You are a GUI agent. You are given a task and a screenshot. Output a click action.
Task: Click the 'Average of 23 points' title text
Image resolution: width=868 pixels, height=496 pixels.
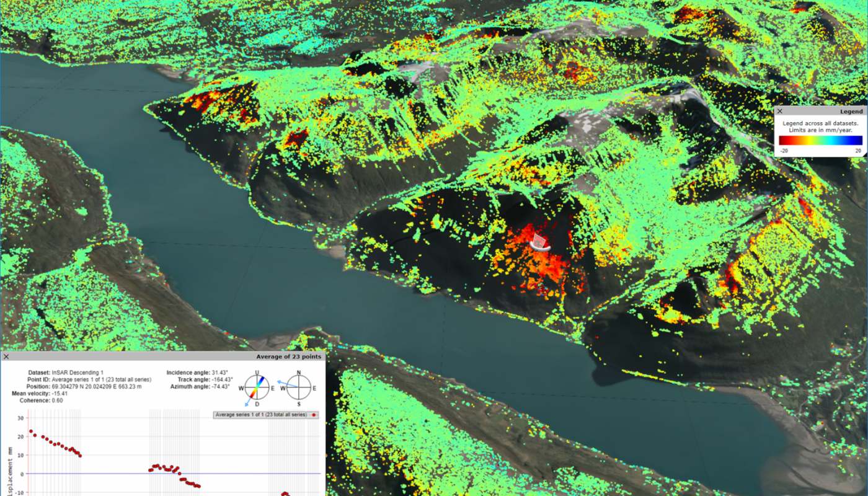click(x=289, y=356)
